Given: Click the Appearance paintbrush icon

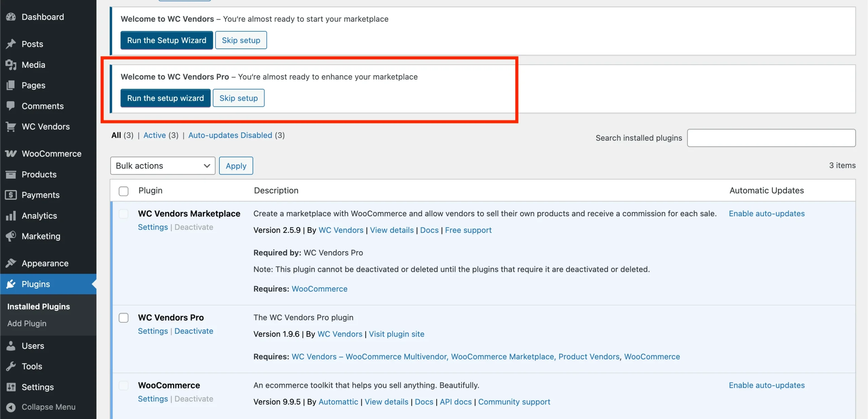Looking at the screenshot, I should click(11, 263).
